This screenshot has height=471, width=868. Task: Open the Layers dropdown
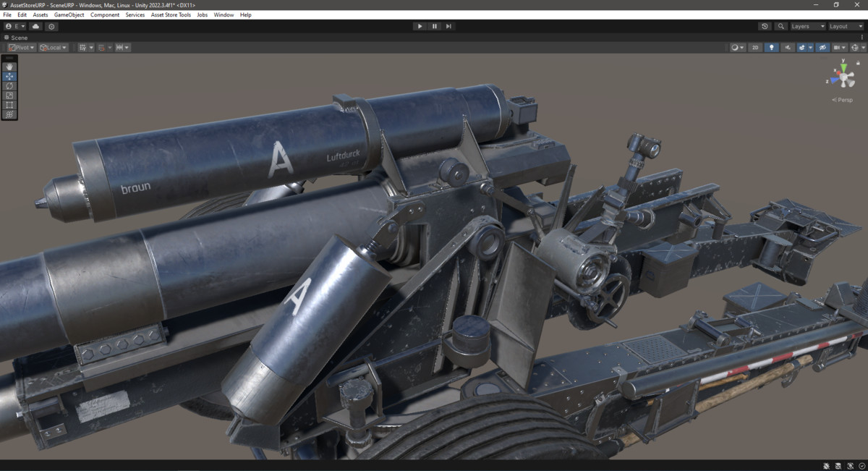coord(807,26)
